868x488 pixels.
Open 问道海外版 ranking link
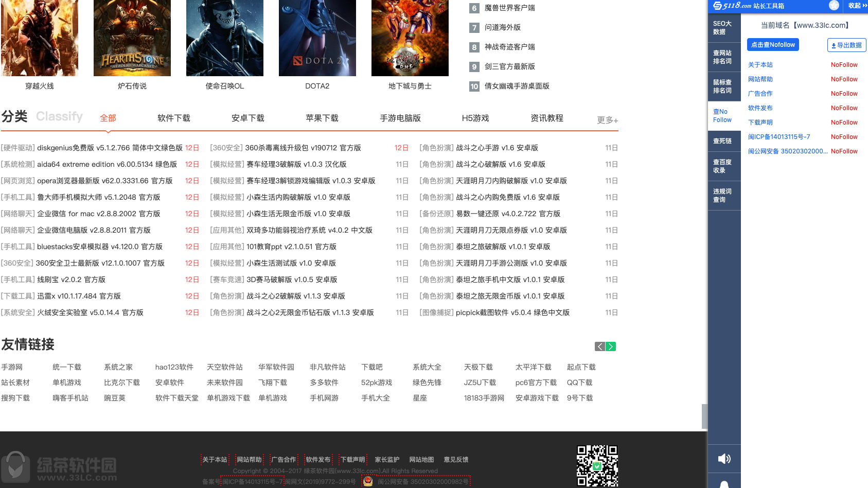pyautogui.click(x=503, y=27)
